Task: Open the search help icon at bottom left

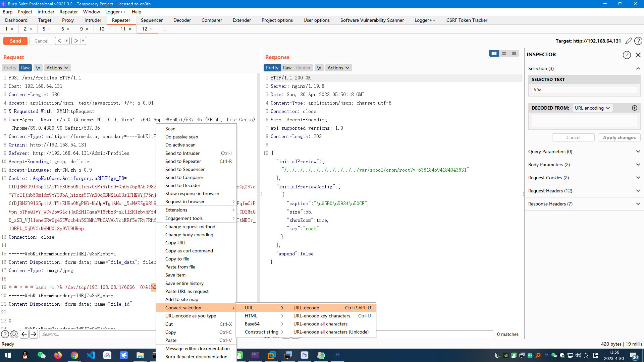Action: click(x=5, y=334)
